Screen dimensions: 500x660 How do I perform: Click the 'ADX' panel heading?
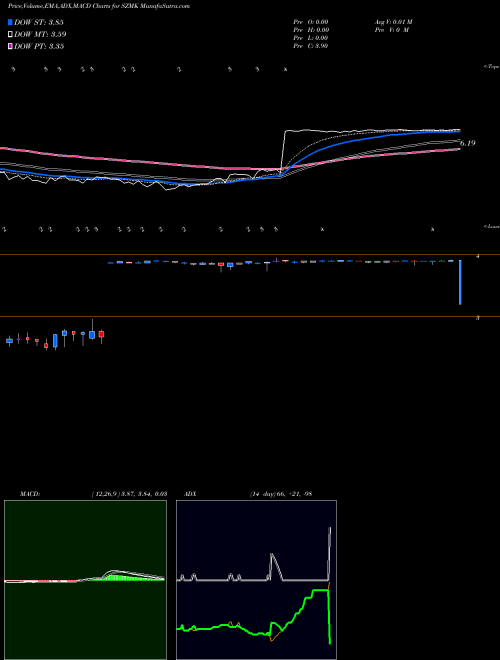[x=190, y=494]
